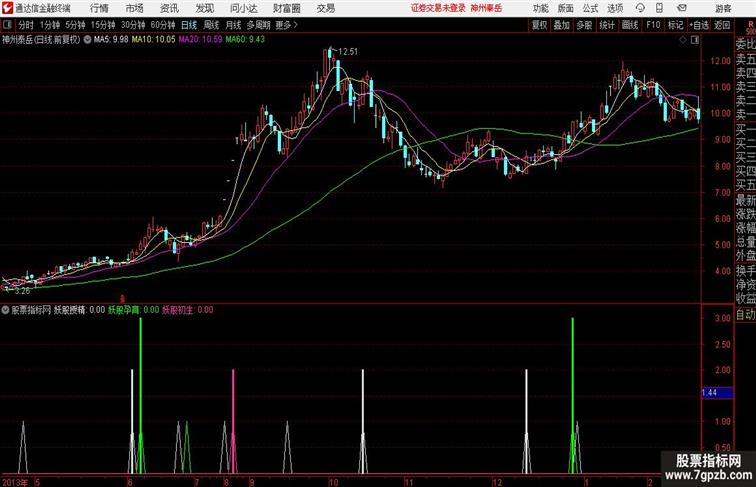Screen dimensions: 756x487
Task: Toggle the right side panel icon
Action: 695,40
